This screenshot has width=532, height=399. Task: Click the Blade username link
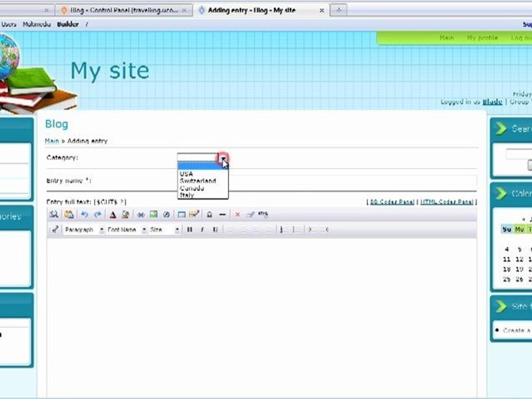pyautogui.click(x=492, y=102)
